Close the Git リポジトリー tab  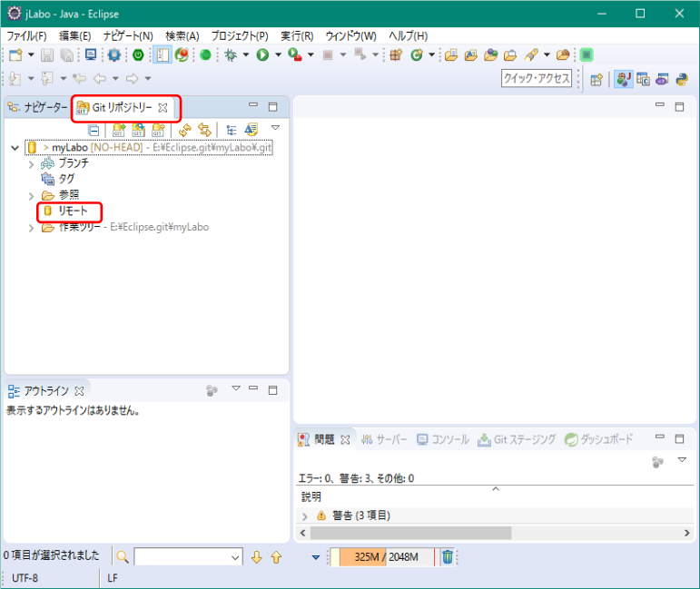pos(163,108)
